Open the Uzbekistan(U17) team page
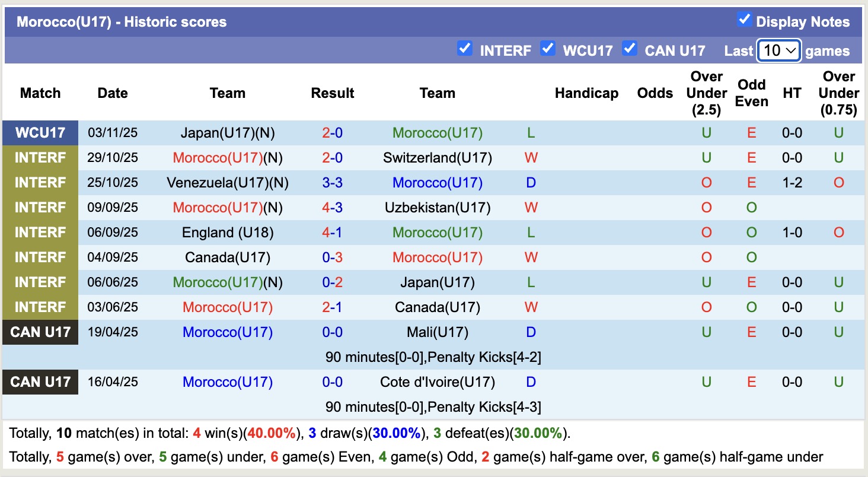The image size is (868, 477). (x=438, y=208)
